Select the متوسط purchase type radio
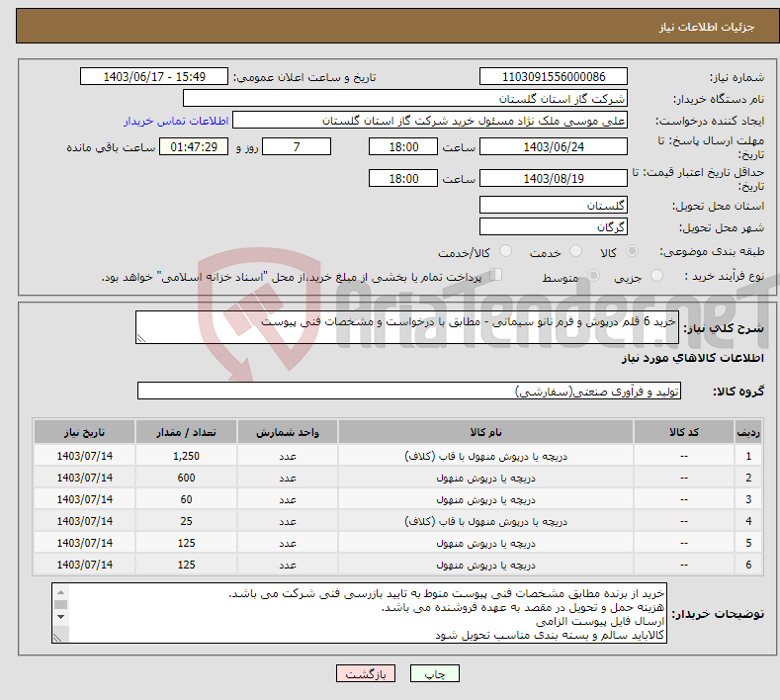This screenshot has width=780, height=700. [x=593, y=275]
